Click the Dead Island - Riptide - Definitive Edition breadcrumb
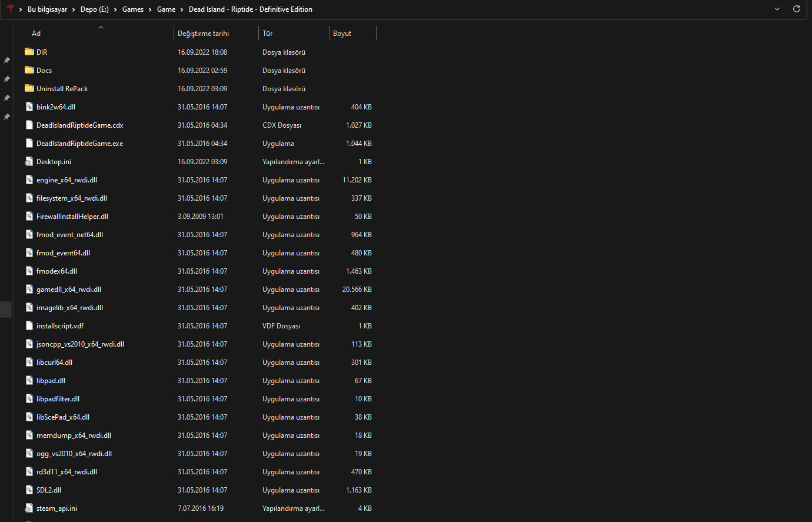The width and height of the screenshot is (812, 522). [x=251, y=9]
